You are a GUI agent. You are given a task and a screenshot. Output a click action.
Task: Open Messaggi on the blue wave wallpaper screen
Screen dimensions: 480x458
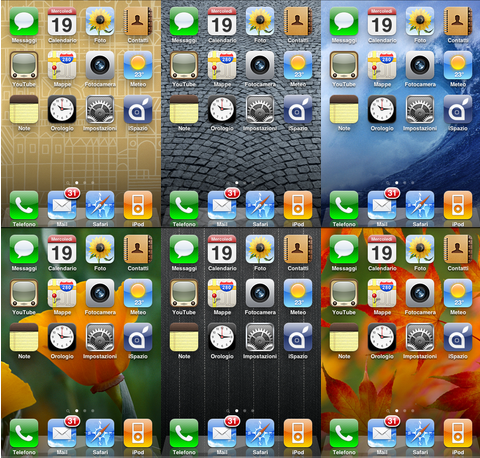coord(344,21)
